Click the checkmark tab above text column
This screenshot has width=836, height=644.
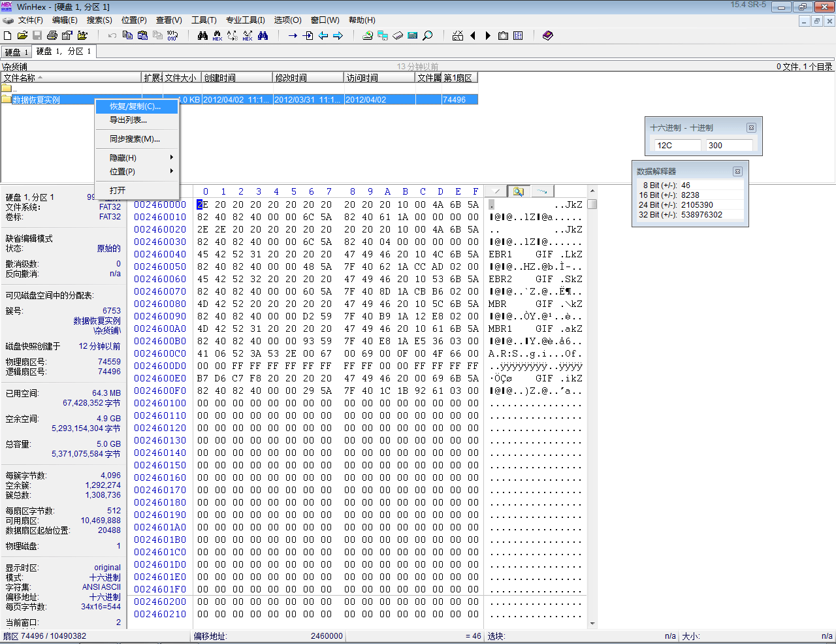point(496,191)
